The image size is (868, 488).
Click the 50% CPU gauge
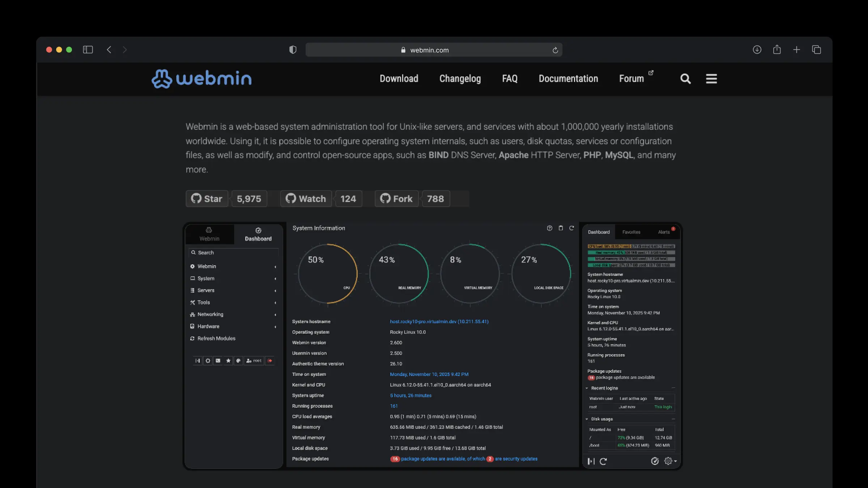pyautogui.click(x=328, y=274)
